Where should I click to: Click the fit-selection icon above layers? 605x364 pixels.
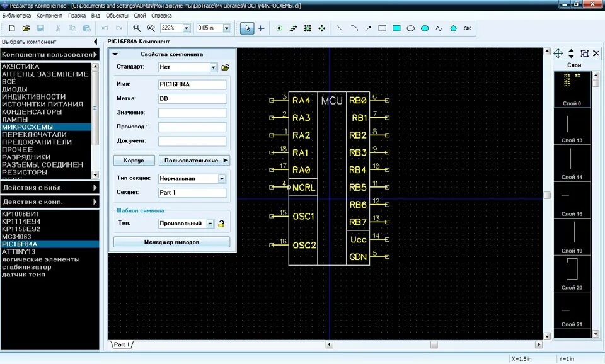[585, 54]
